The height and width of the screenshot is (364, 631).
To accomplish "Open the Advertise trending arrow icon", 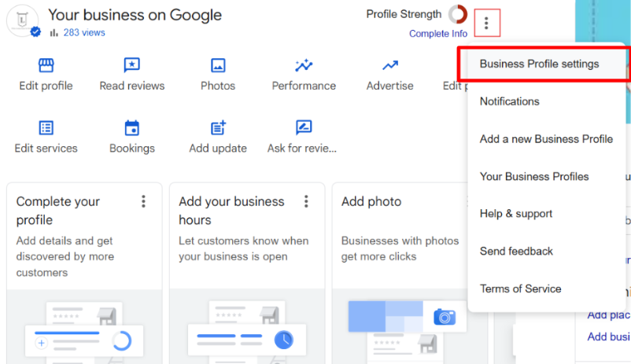I will (390, 64).
